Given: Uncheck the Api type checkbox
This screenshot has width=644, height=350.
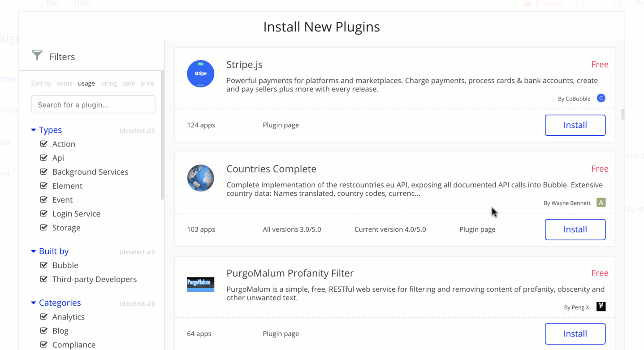Looking at the screenshot, I should coord(43,158).
